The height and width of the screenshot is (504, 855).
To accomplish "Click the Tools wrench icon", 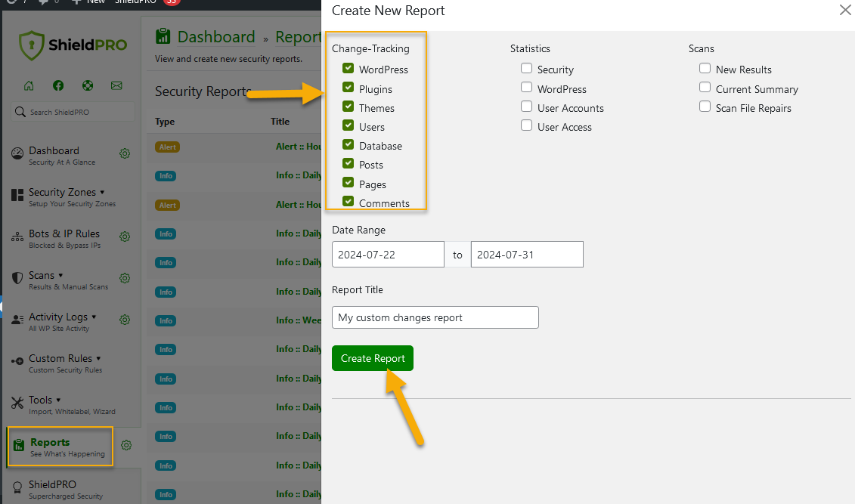I will click(x=17, y=403).
